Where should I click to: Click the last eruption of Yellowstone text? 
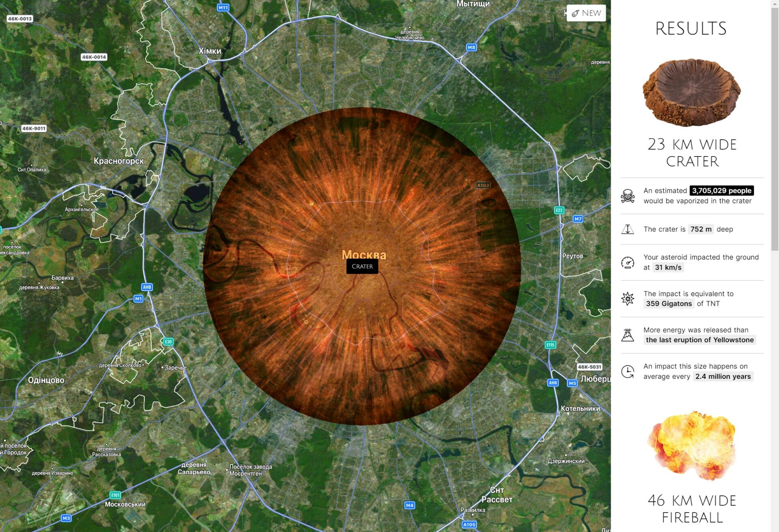699,340
